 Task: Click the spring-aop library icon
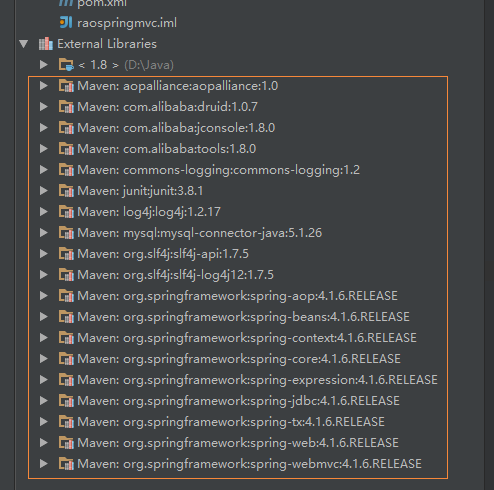click(x=66, y=296)
